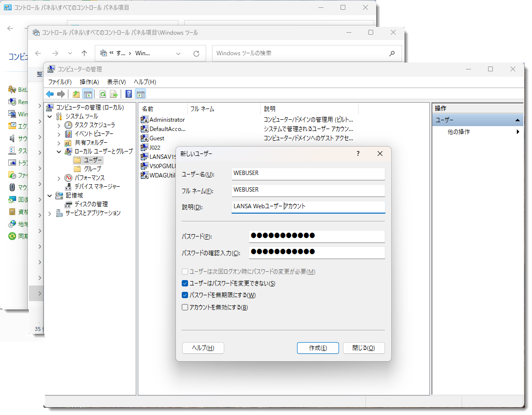Image resolution: width=532 pixels, height=415 pixels.
Task: Click the Refresh toolbar icon in Computer Management
Action: coord(103,94)
